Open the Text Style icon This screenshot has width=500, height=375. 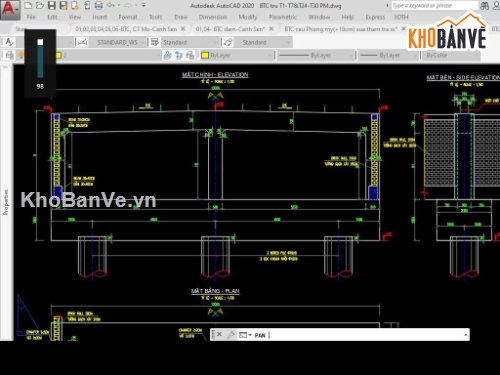pyautogui.click(x=10, y=42)
